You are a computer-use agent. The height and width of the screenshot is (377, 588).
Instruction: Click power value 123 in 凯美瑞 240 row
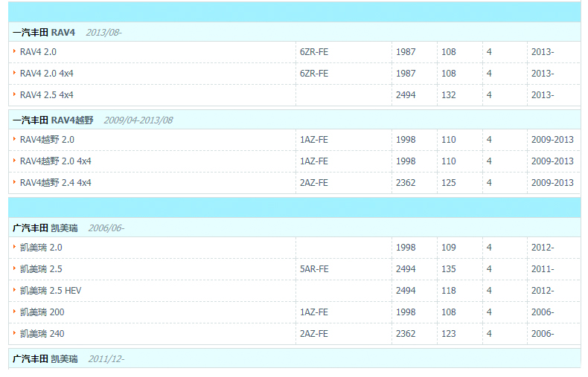[449, 334]
